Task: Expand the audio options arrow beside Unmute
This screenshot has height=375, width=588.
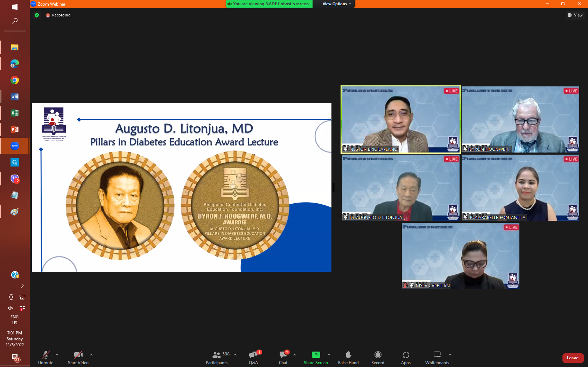Action: (x=57, y=355)
